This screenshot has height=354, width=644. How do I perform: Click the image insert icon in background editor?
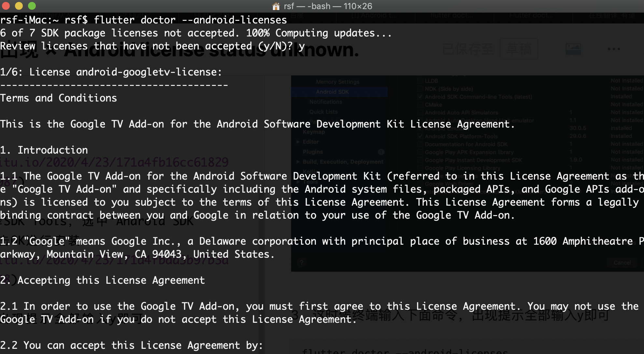[x=573, y=49]
